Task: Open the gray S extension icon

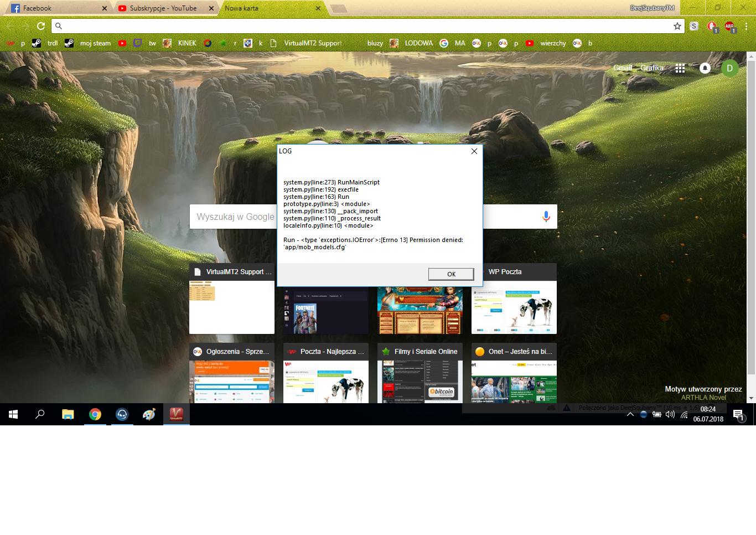Action: (694, 26)
